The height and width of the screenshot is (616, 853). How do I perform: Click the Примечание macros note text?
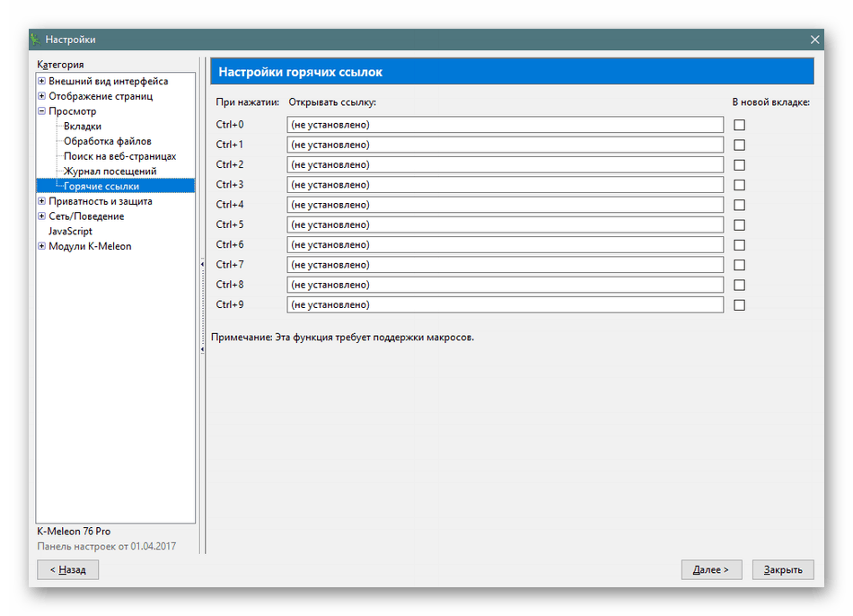tap(342, 338)
